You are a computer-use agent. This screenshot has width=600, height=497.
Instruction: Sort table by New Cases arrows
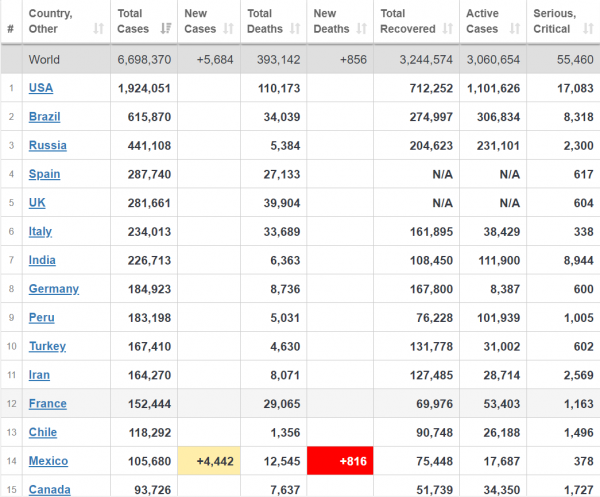228,29
